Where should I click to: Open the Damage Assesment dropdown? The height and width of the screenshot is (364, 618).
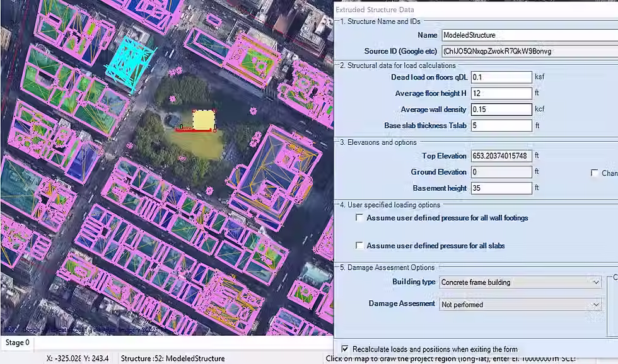tap(520, 305)
